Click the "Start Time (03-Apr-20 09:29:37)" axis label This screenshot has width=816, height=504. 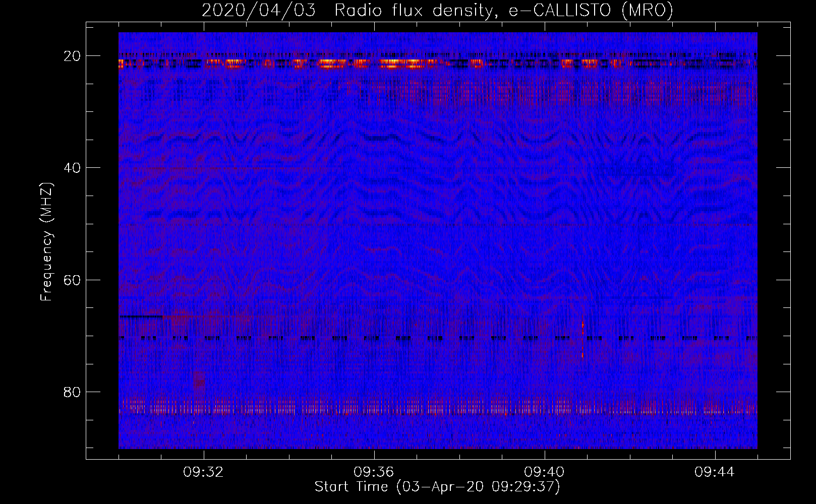[437, 487]
